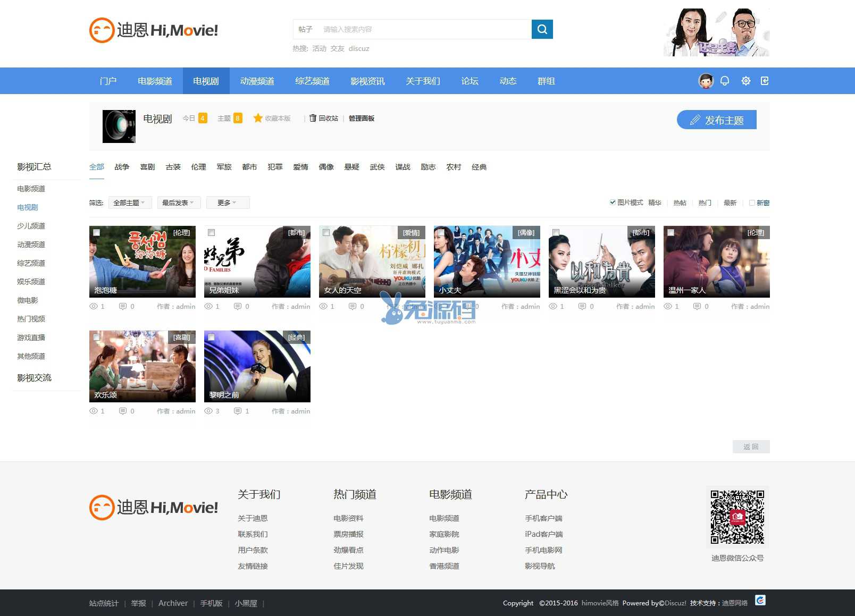The height and width of the screenshot is (616, 855).
Task: Open Archiver link in footer
Action: (x=173, y=603)
